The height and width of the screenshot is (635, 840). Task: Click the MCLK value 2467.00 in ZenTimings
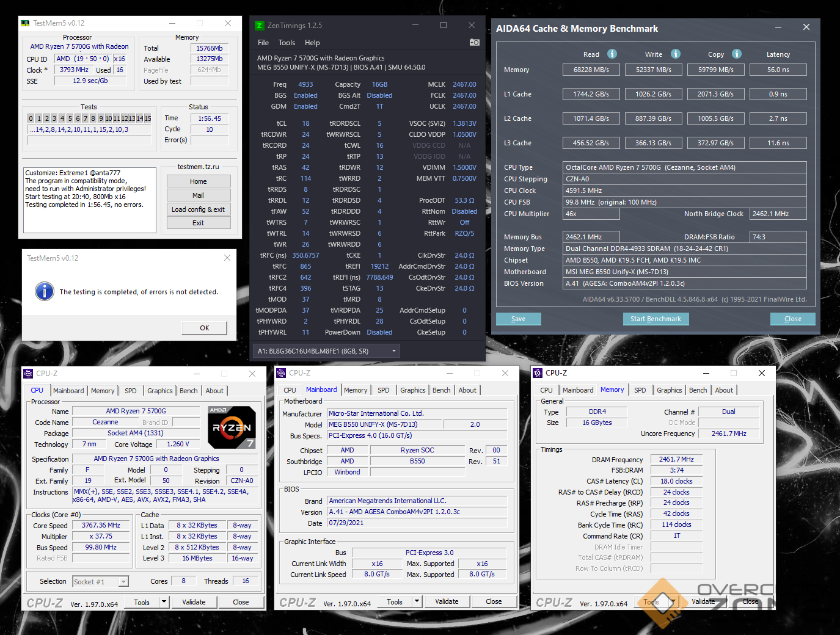coord(464,84)
